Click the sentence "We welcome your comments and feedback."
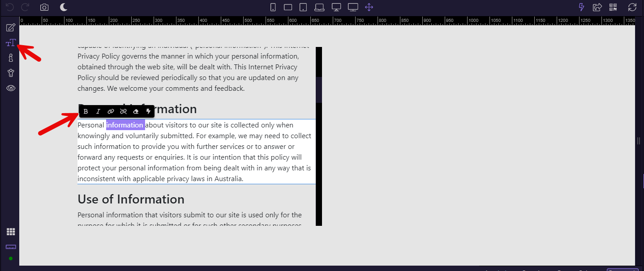 pyautogui.click(x=176, y=89)
